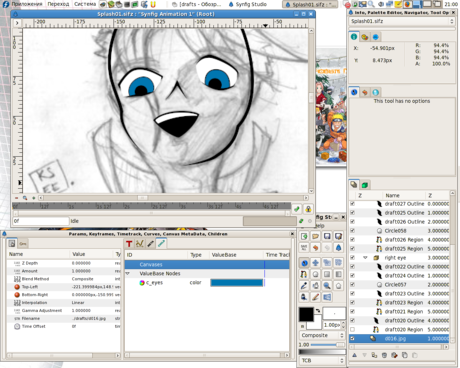Click the Splash01.sifz taskbar button
The image size is (460, 368).
[x=309, y=4]
